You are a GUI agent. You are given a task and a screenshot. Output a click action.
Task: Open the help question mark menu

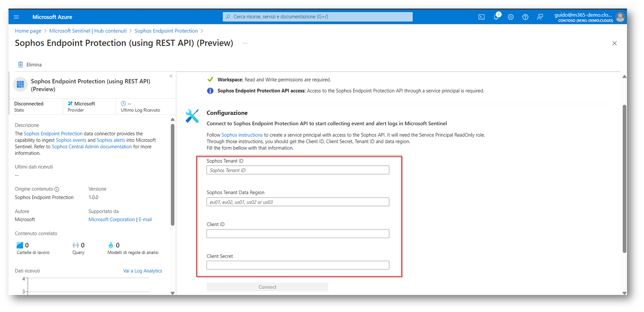tap(525, 17)
